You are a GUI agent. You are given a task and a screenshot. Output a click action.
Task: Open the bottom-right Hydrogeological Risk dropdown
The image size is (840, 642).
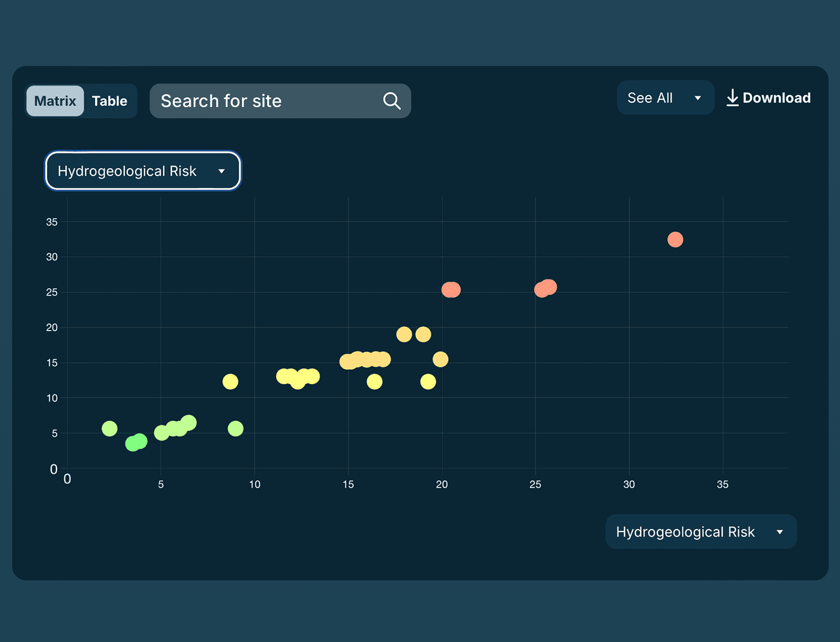(701, 531)
